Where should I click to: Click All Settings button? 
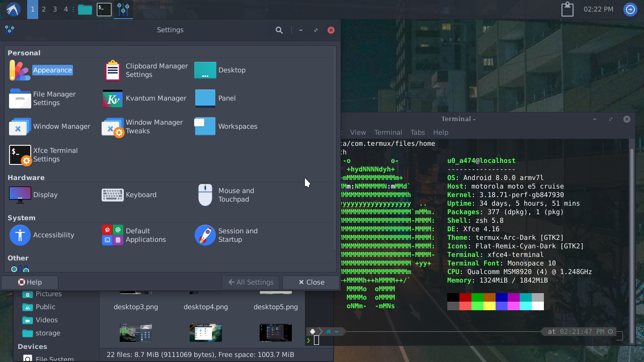(x=251, y=282)
